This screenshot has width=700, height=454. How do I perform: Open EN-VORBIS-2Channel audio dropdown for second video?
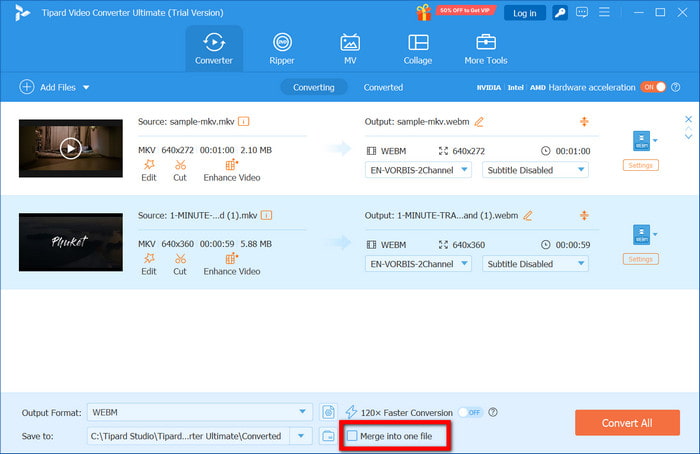click(x=418, y=264)
